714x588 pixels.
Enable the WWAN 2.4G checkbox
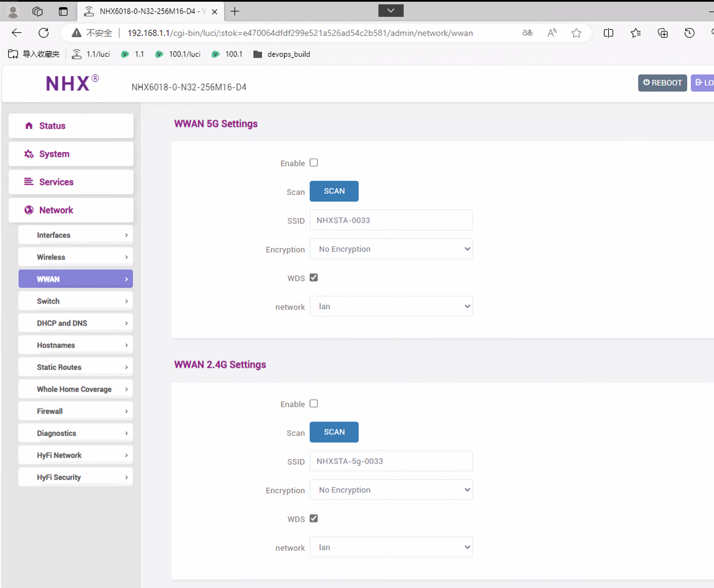click(x=314, y=404)
